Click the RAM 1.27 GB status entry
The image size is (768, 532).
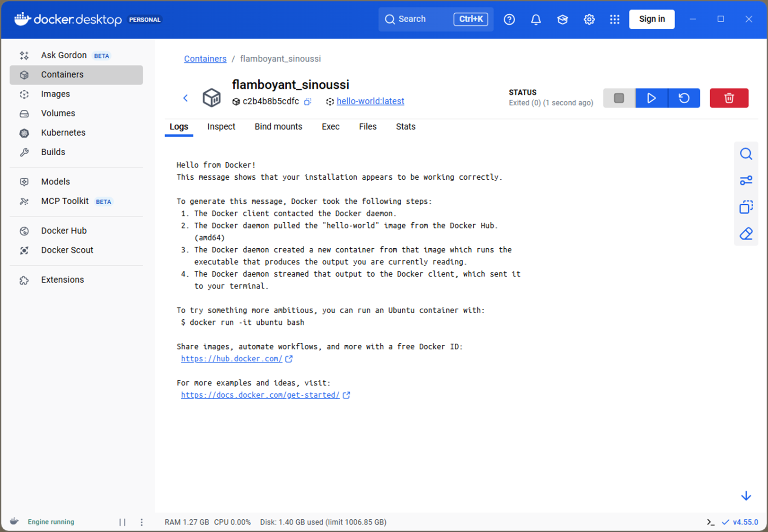[186, 522]
